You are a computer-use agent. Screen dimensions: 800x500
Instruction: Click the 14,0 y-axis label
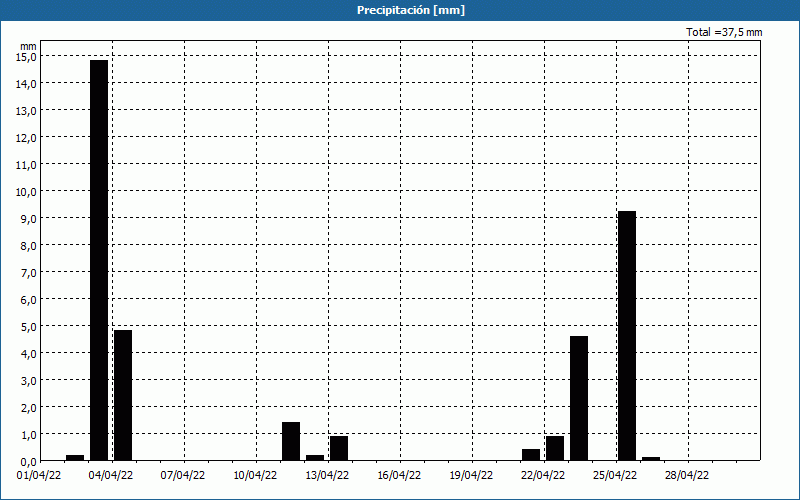pos(26,84)
